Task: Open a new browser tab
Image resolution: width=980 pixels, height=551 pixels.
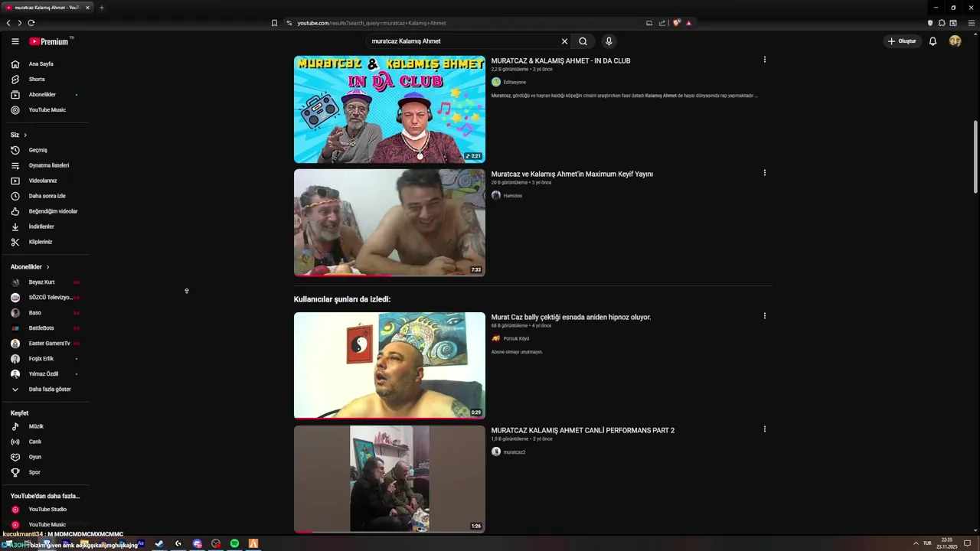Action: (101, 8)
